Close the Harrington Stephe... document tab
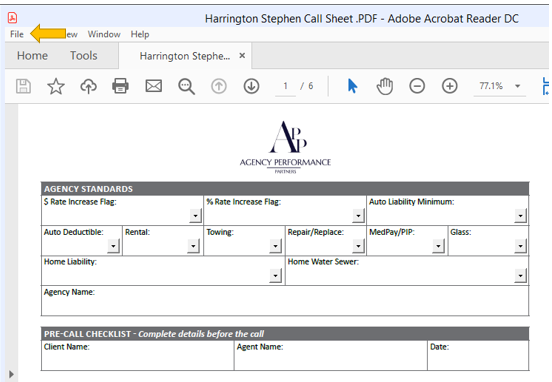Viewport: 552px width, 382px height. click(x=242, y=55)
